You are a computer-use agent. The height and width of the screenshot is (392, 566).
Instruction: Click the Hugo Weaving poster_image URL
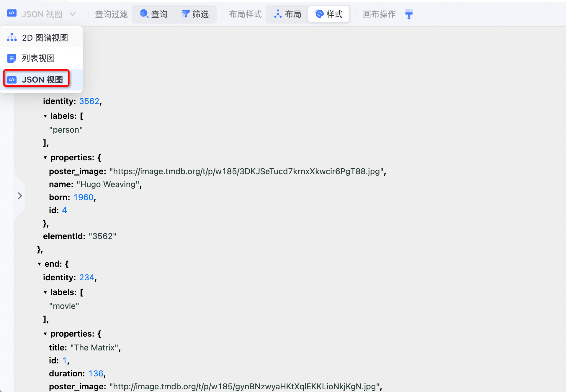247,171
